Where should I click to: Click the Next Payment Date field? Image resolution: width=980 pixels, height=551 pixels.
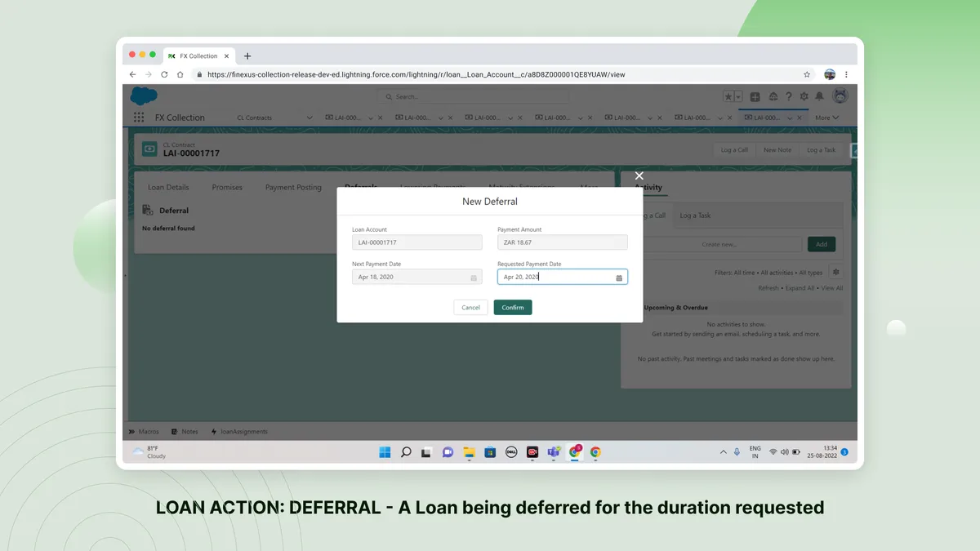point(417,277)
